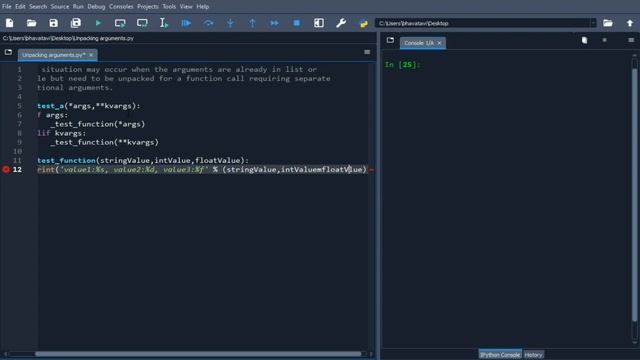Step into function in debugger
This screenshot has height=360, width=640.
tap(230, 23)
